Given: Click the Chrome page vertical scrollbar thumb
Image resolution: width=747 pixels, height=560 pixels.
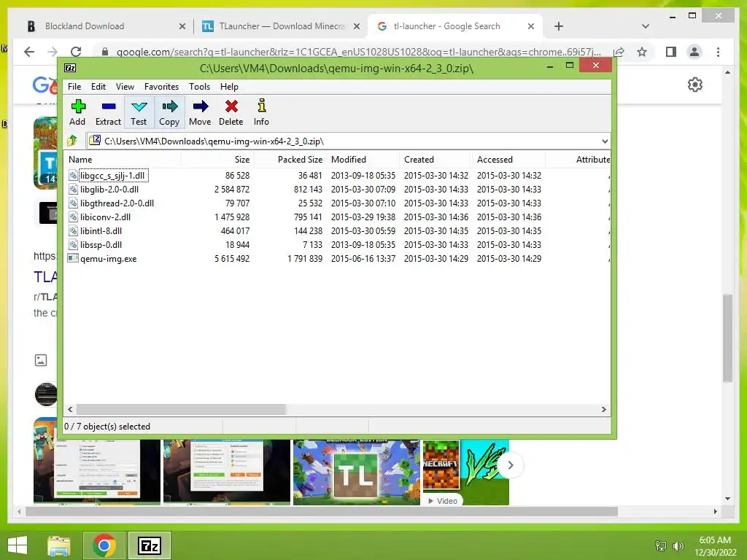Looking at the screenshot, I should click(x=727, y=338).
